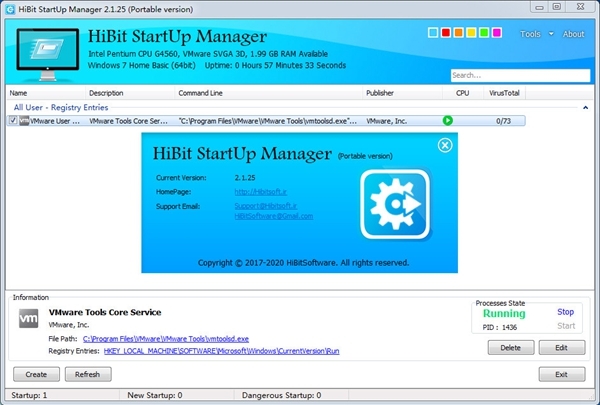Screen dimensions: 600x405
Task: Minimize the HiBit StartUp Manager window
Action: (540, 7)
